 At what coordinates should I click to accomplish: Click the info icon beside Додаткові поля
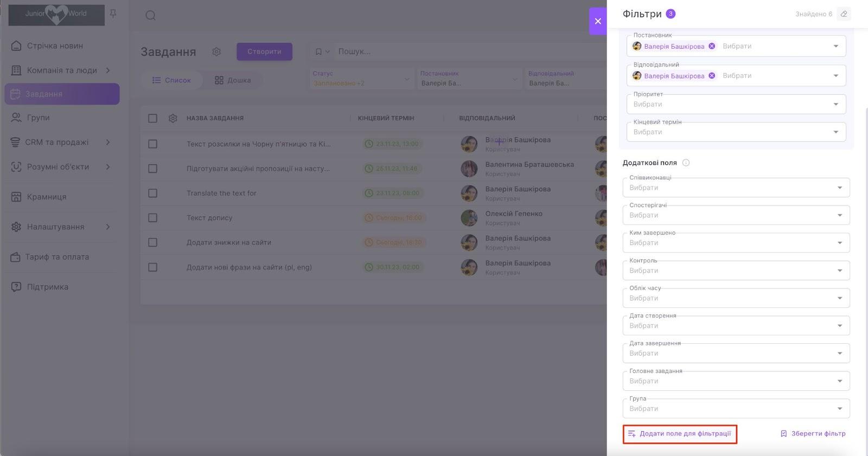click(x=686, y=163)
